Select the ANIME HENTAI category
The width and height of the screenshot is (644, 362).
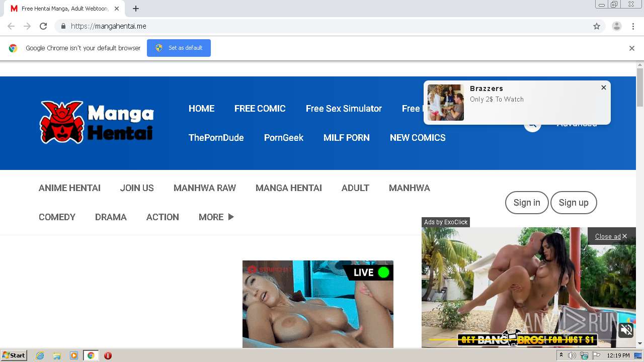[x=69, y=188]
